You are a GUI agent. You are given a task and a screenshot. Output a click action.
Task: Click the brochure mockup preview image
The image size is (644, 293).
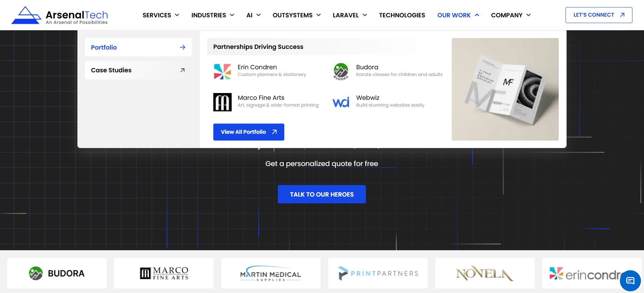505,89
